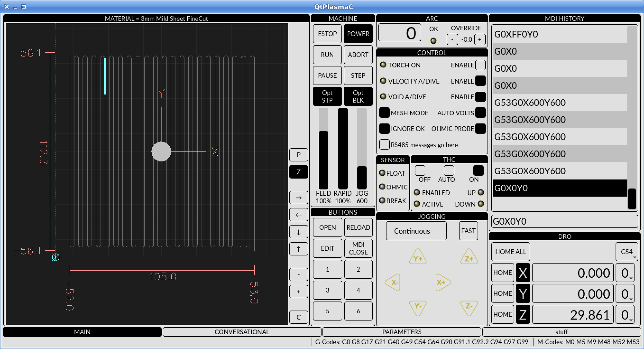This screenshot has height=349, width=644.
Task: Clear the preview with the C button
Action: coord(299,317)
